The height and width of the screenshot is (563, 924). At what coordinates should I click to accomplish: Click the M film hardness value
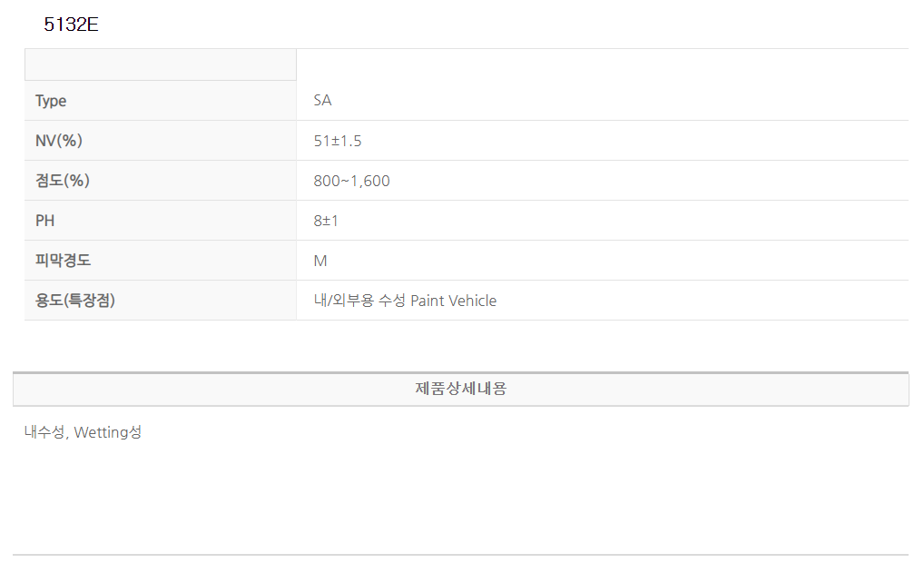[320, 261]
